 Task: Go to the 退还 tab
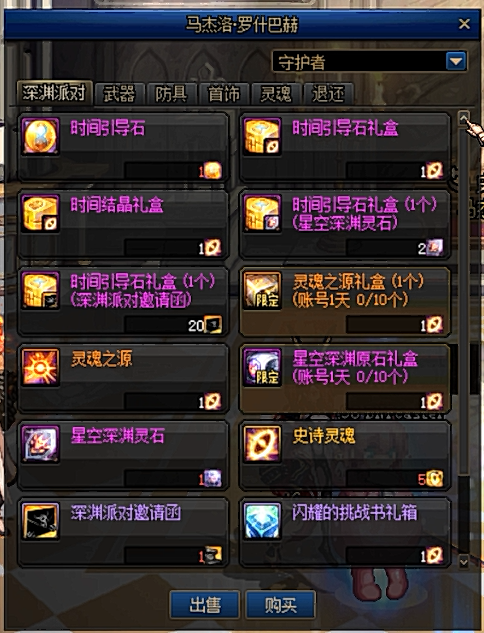pyautogui.click(x=328, y=94)
